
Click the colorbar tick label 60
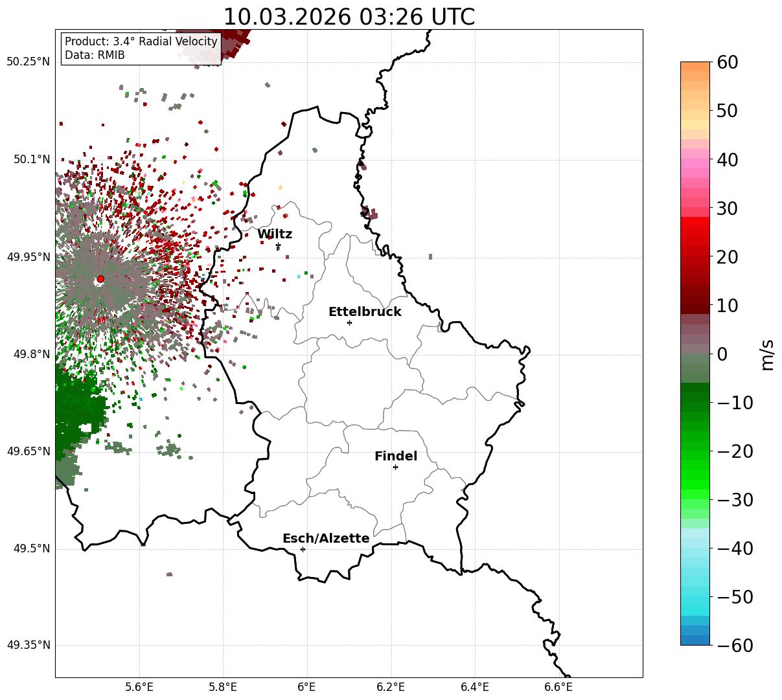tap(726, 62)
